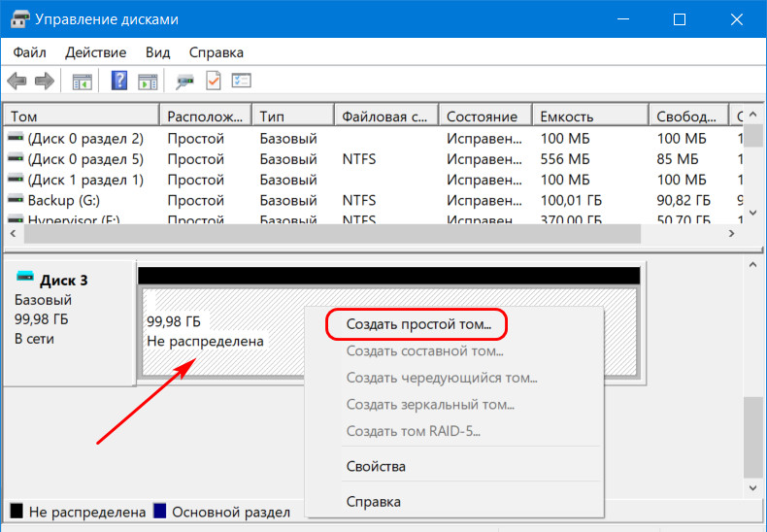The width and height of the screenshot is (767, 532).
Task: Select the (Диск 0 раздел 5) volume row
Action: (x=374, y=159)
